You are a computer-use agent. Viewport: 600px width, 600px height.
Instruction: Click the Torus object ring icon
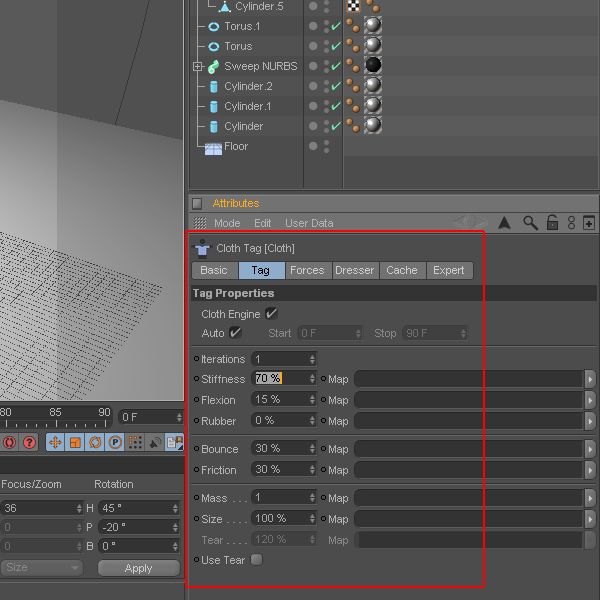[x=214, y=47]
